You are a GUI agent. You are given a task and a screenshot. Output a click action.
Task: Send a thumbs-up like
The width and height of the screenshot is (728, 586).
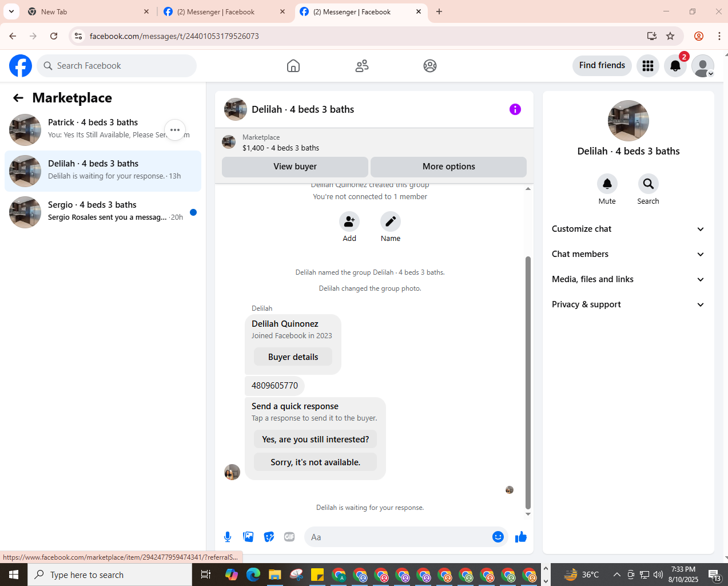tap(521, 537)
